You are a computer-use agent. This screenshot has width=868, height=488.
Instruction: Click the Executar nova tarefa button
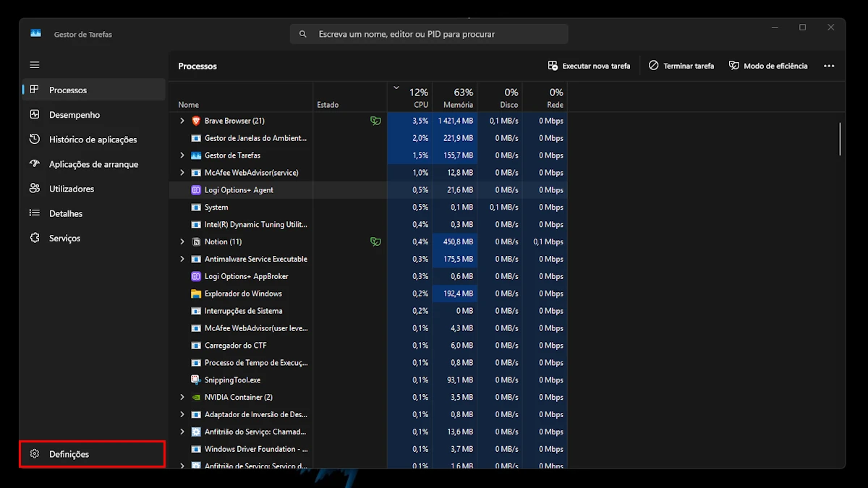coord(589,66)
